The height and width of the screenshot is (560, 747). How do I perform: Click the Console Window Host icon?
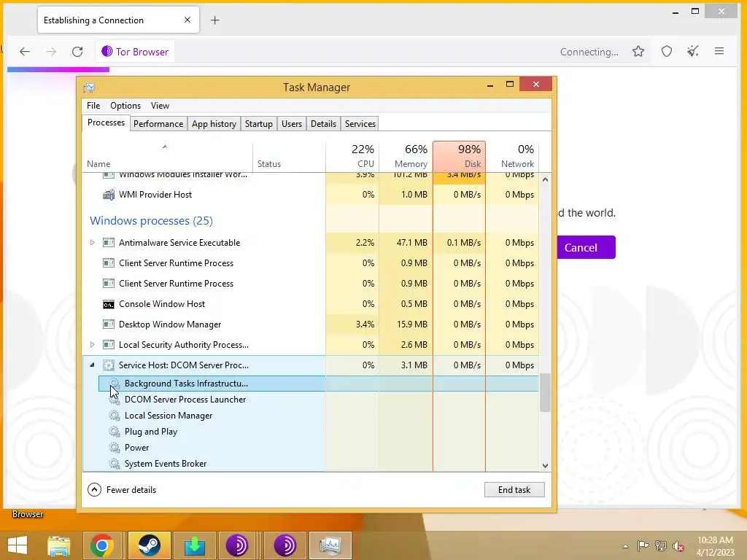[109, 304]
